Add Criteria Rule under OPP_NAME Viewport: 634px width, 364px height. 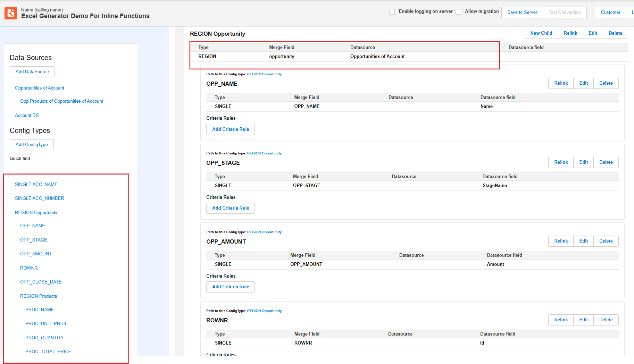coord(231,129)
